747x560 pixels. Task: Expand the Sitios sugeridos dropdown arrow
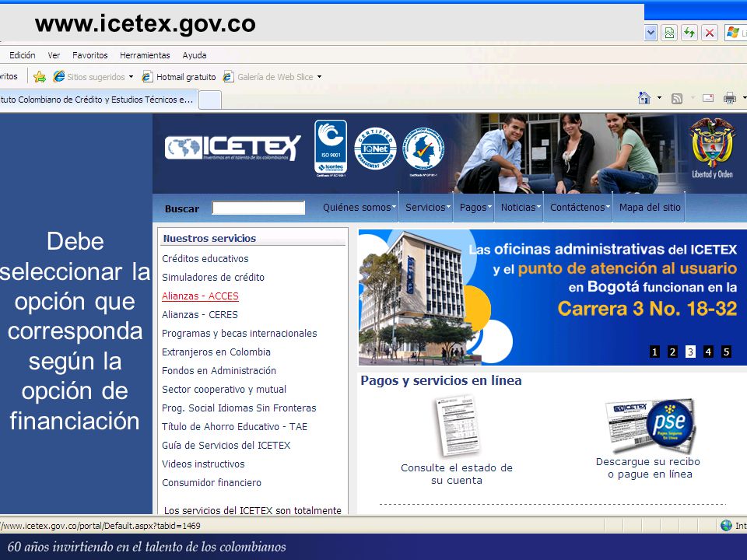131,77
